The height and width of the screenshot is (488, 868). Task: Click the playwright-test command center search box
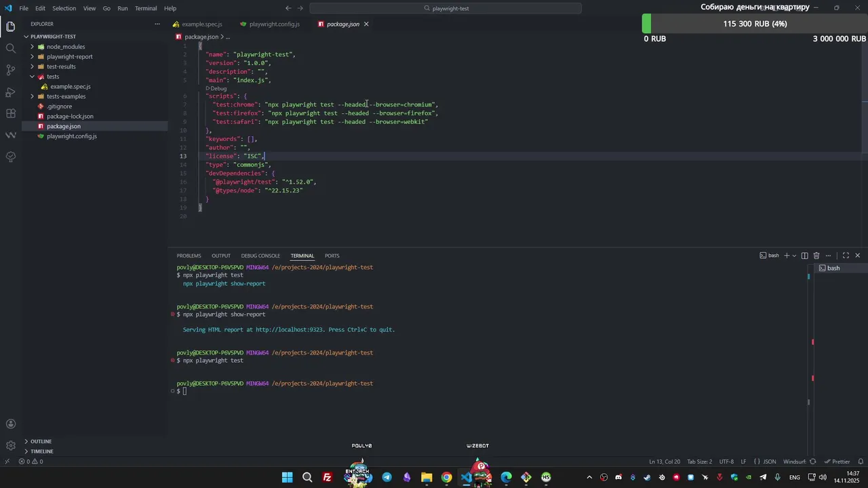(x=446, y=8)
